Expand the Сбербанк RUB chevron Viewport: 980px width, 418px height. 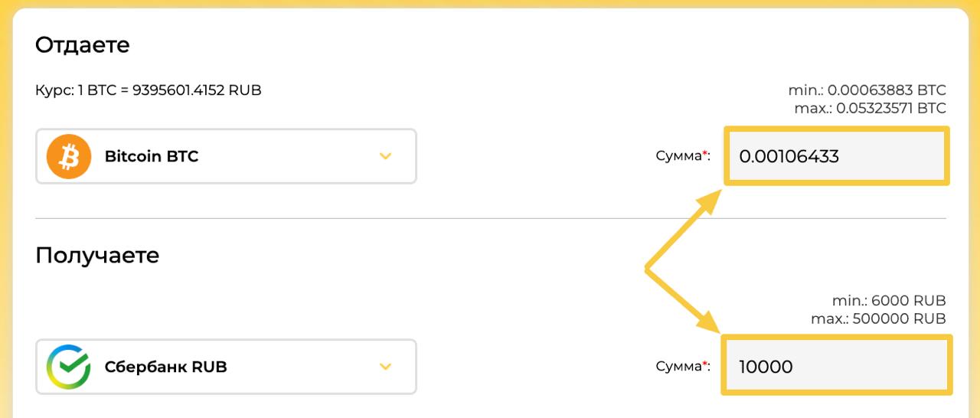(x=386, y=367)
